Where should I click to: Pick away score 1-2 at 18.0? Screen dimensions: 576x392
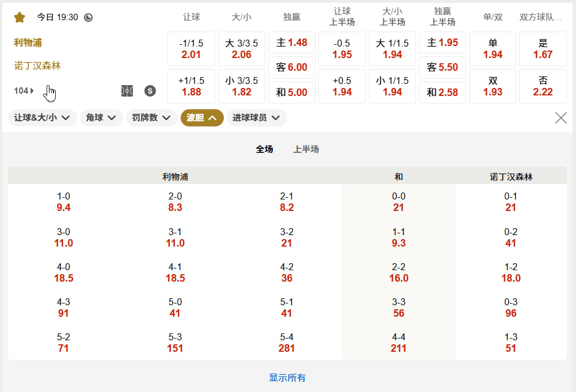coord(510,272)
